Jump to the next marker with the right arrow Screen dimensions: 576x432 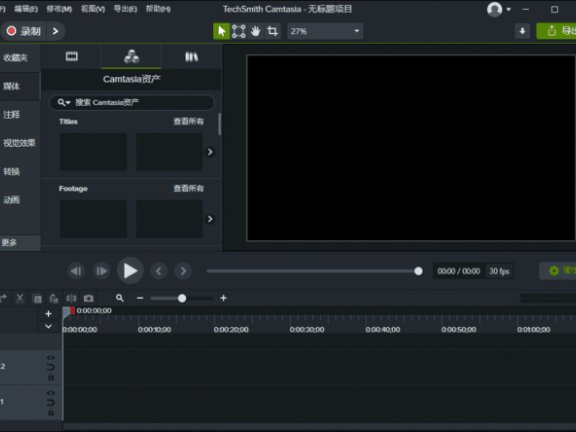coord(183,271)
